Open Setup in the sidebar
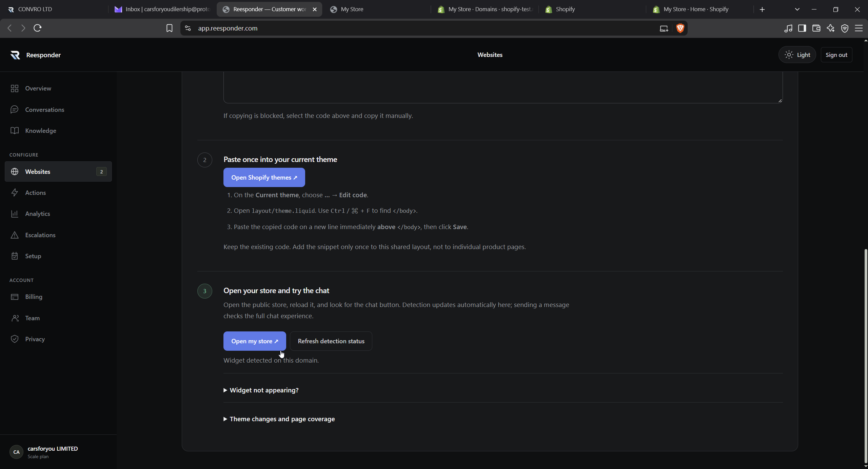The width and height of the screenshot is (868, 469). coord(58,256)
